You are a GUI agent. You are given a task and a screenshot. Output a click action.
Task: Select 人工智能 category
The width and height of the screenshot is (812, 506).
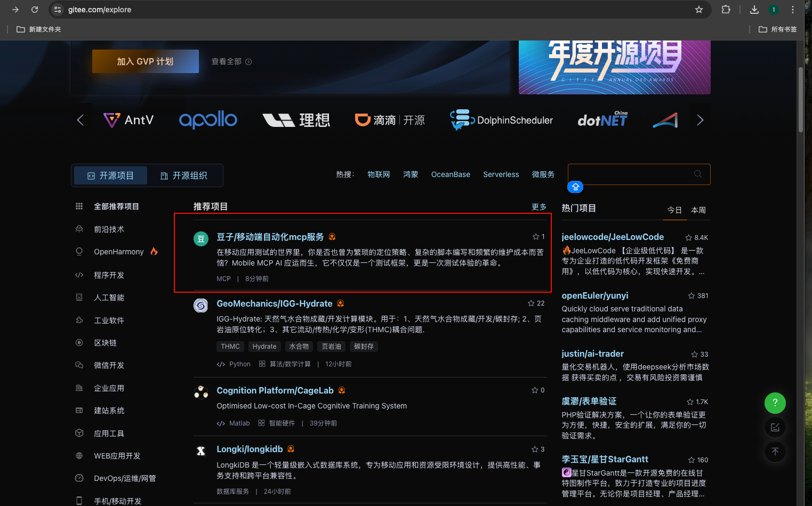point(109,298)
